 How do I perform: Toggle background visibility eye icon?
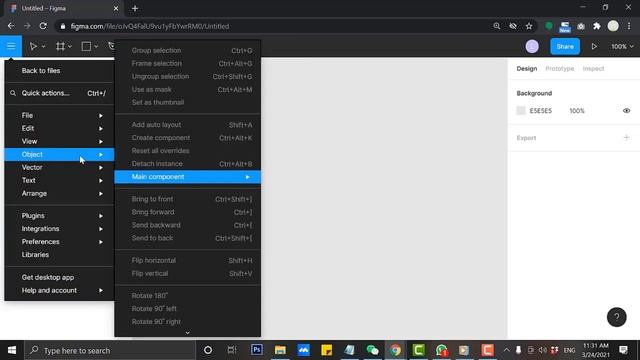click(626, 111)
